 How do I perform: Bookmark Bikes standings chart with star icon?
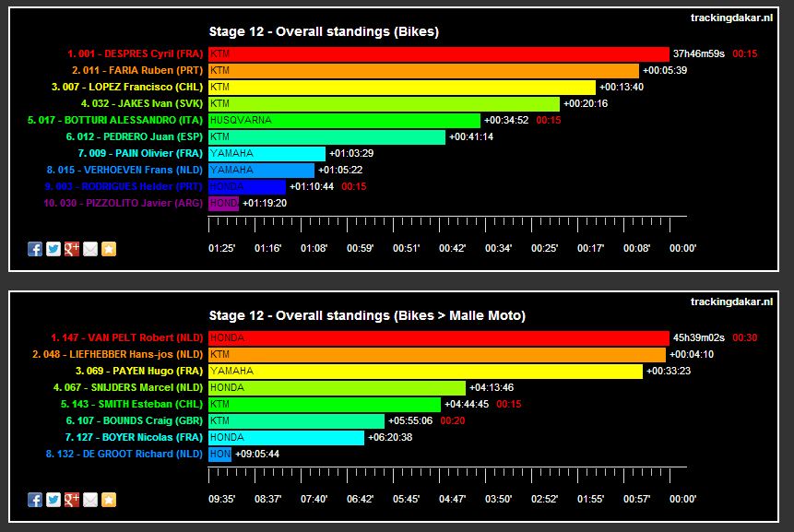click(x=109, y=249)
